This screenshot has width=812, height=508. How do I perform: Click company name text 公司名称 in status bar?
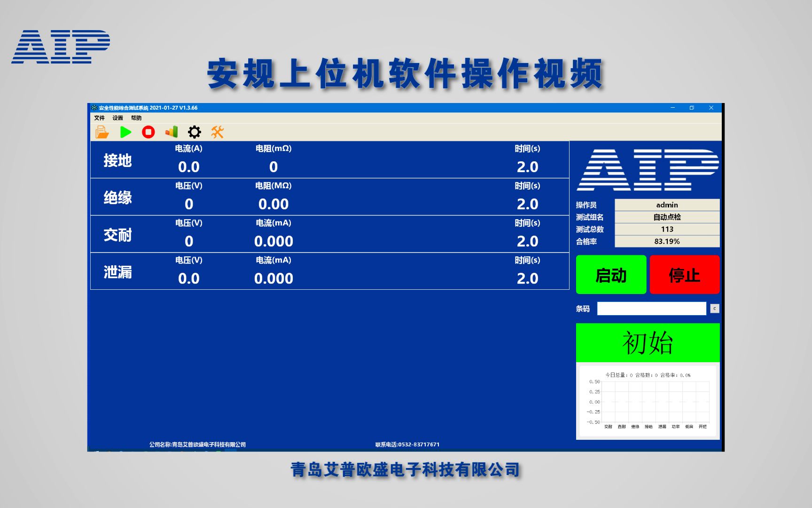coord(197,444)
